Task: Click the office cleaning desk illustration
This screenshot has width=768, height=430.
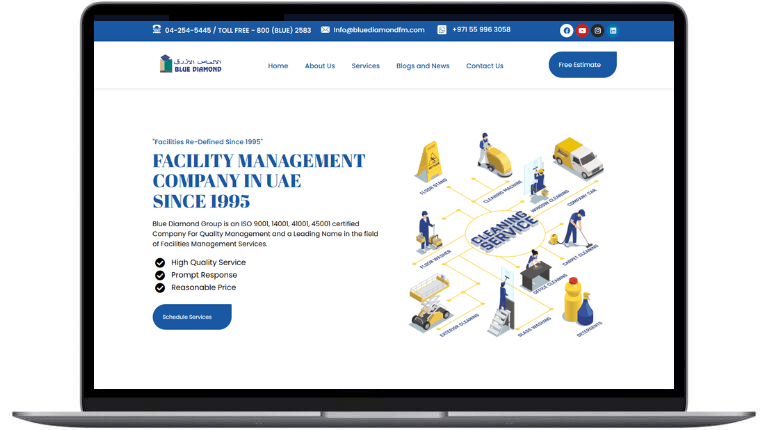Action: click(536, 270)
